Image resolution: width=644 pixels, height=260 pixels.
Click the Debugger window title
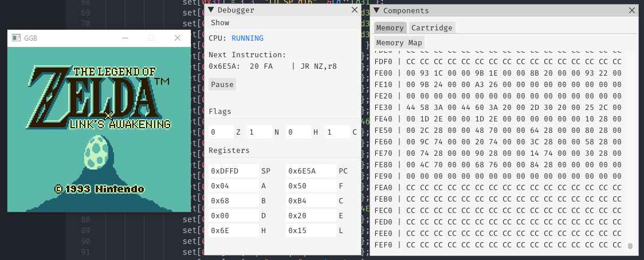235,10
